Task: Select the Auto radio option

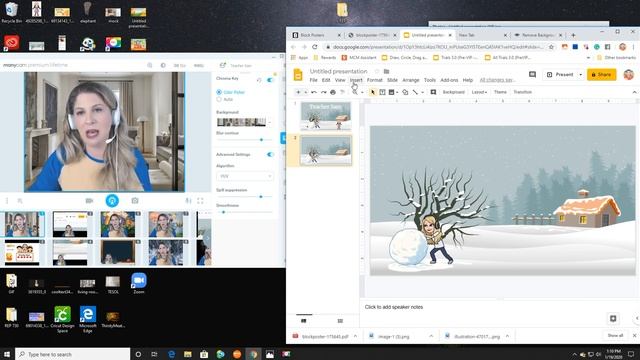Action: point(219,99)
